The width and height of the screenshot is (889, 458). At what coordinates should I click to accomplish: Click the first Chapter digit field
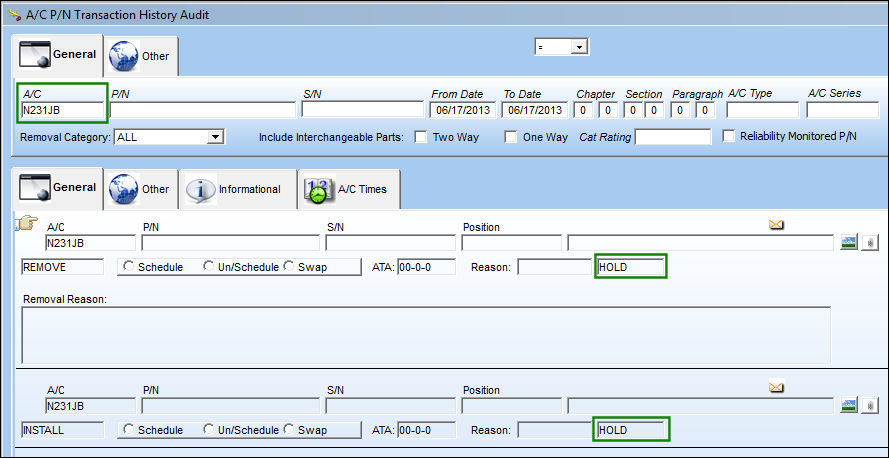(583, 110)
